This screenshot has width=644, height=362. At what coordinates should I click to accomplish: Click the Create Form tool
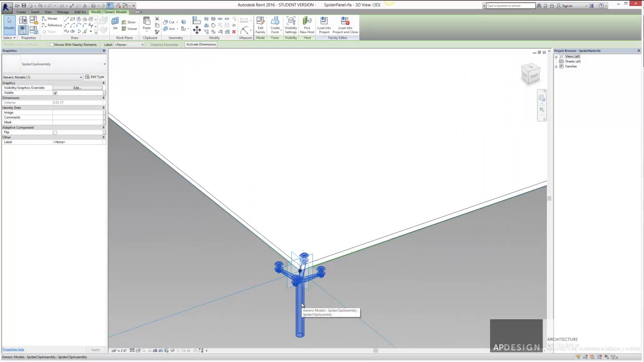275,25
